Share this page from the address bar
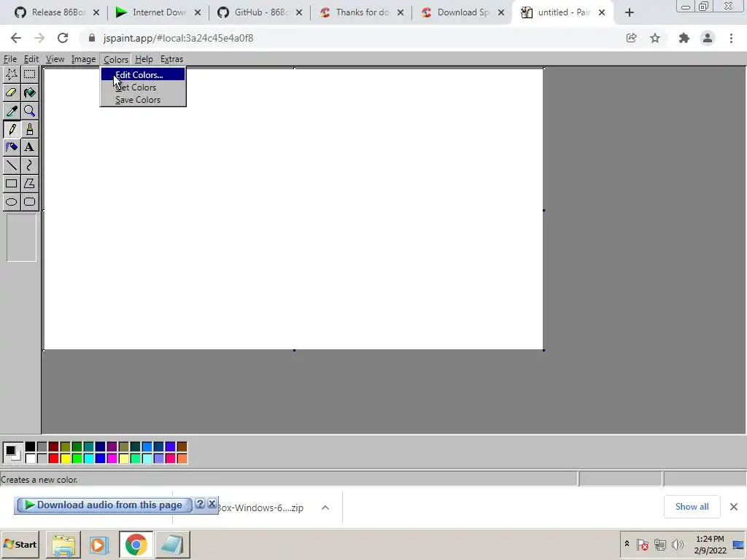This screenshot has height=560, width=747. [x=631, y=38]
